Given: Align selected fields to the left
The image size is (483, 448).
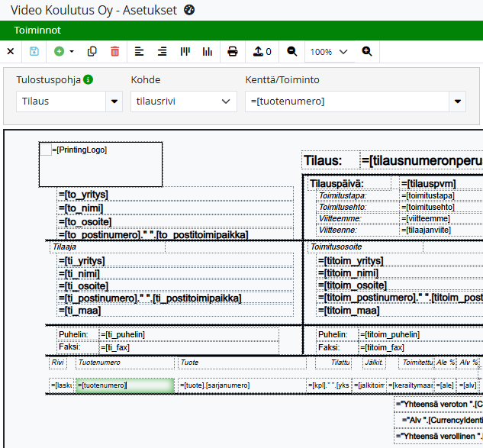Looking at the screenshot, I should pos(139,52).
